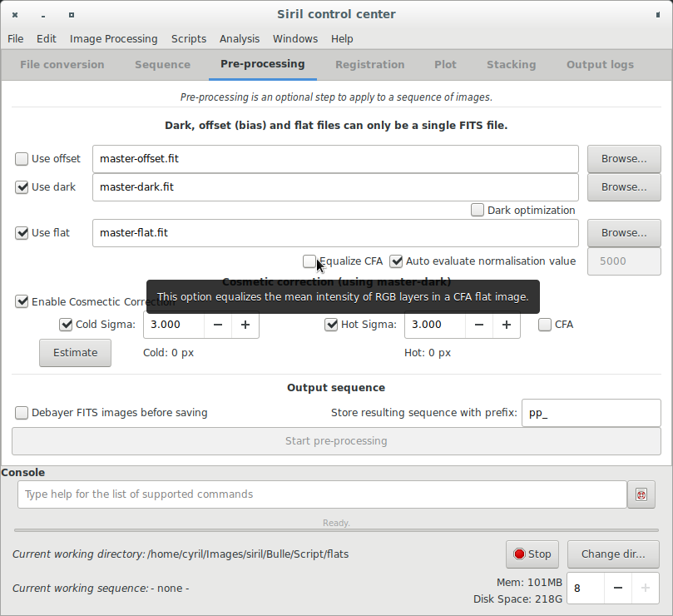Open the Scripts menu
The width and height of the screenshot is (673, 616).
point(188,39)
